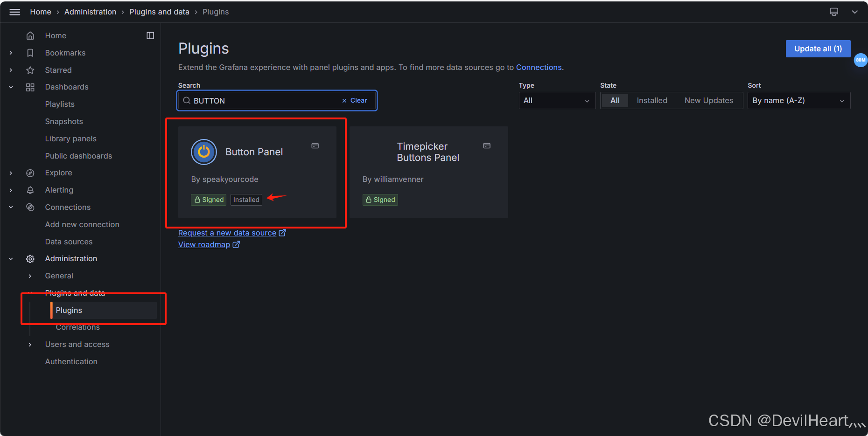Open Add new connection in sidebar
The width and height of the screenshot is (868, 436).
(82, 225)
